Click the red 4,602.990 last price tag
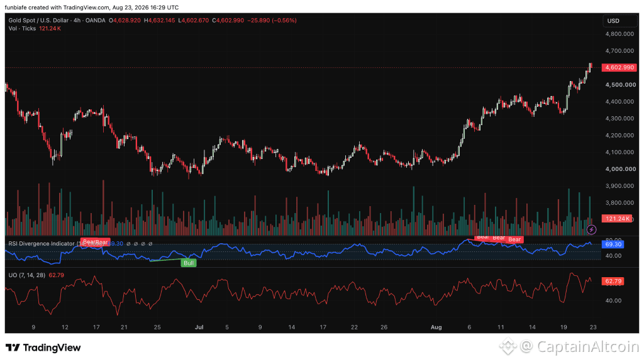Screen dimensions: 644x362 click(619, 67)
